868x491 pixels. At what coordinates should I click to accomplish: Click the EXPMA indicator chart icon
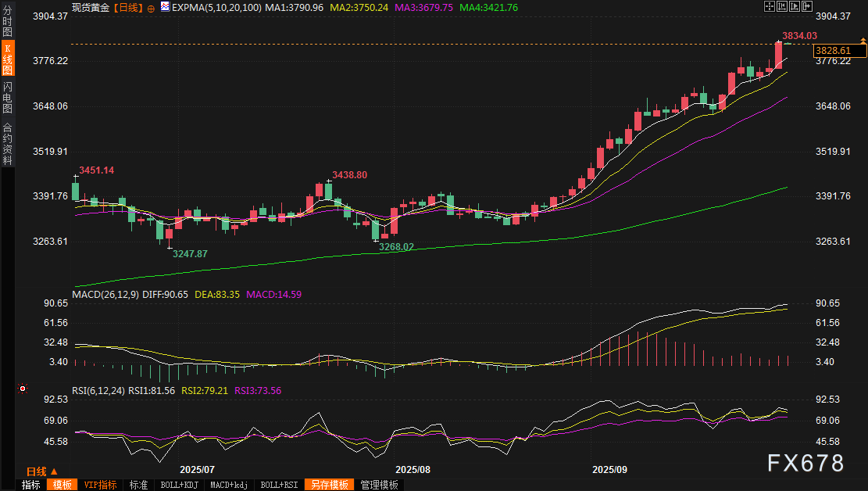pos(165,7)
